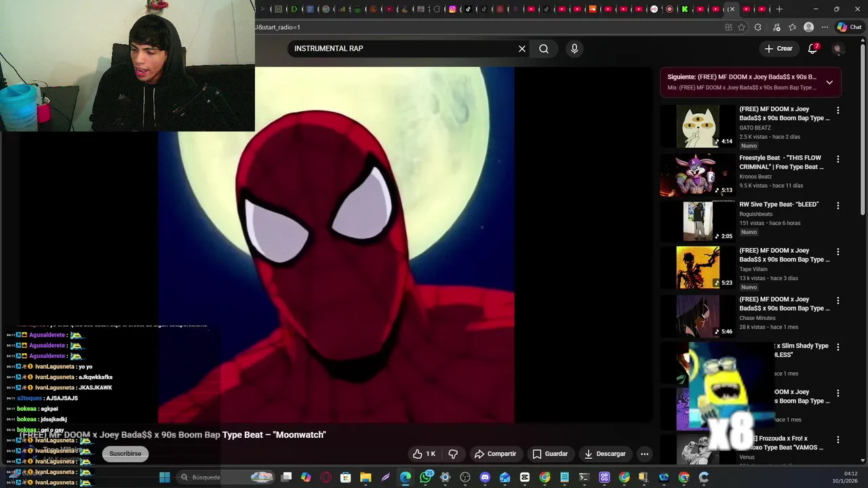The height and width of the screenshot is (488, 868).
Task: Open options menu for Roguishbeats video
Action: click(x=838, y=205)
